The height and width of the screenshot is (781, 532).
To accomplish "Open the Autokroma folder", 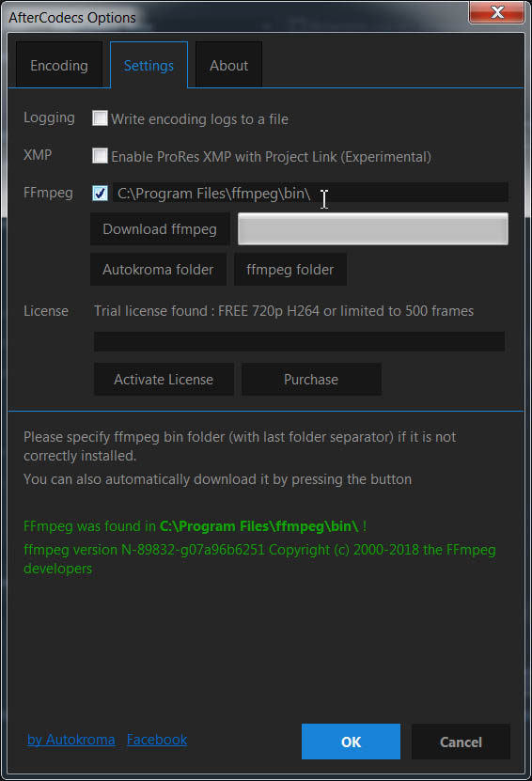I will (x=158, y=270).
